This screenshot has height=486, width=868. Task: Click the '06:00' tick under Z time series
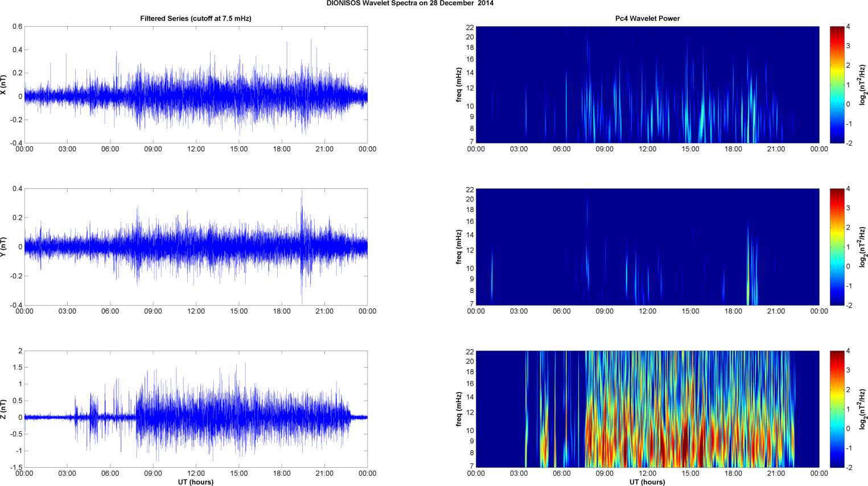point(110,473)
